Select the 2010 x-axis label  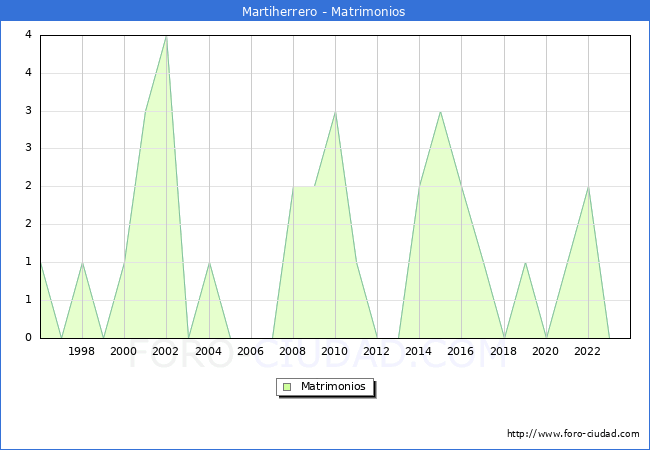(x=335, y=351)
